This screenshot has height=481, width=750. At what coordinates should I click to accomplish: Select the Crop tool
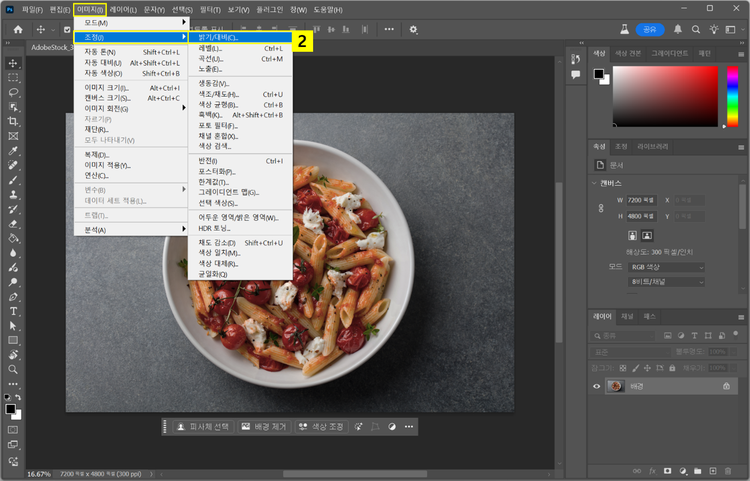[x=13, y=121]
